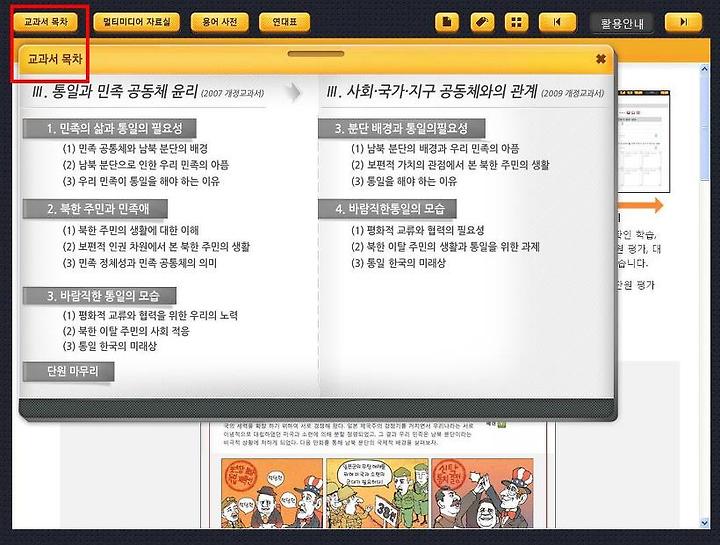This screenshot has width=720, height=545.
Task: Click the first comic panel with 신탁 통치 반대 sign
Action: (272, 493)
